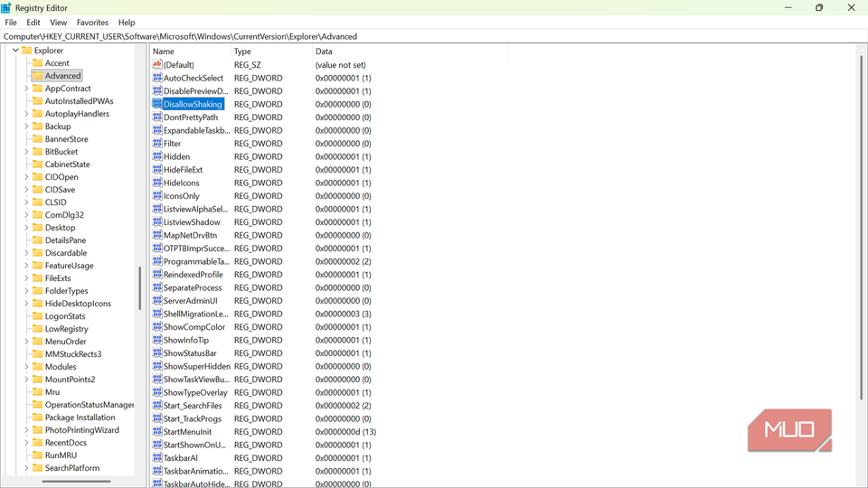Sort values by the Data column header
868x488 pixels.
coord(410,52)
